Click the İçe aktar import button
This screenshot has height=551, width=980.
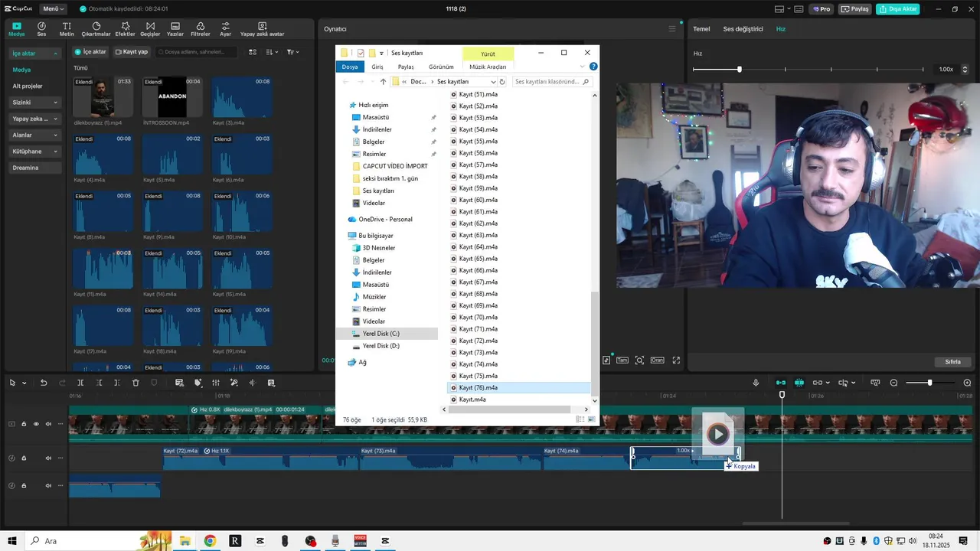pos(90,52)
